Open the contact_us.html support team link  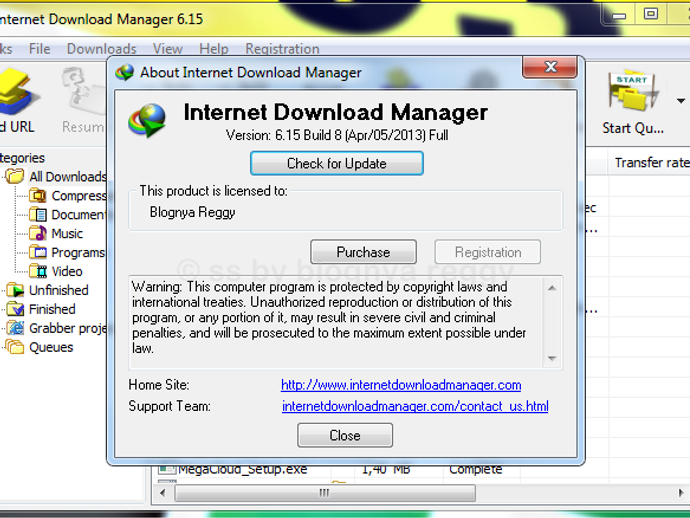(x=415, y=406)
